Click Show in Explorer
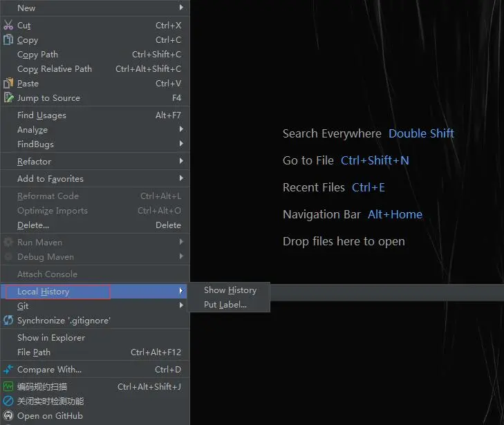Screen dimensions: 504x425 [x=51, y=338]
